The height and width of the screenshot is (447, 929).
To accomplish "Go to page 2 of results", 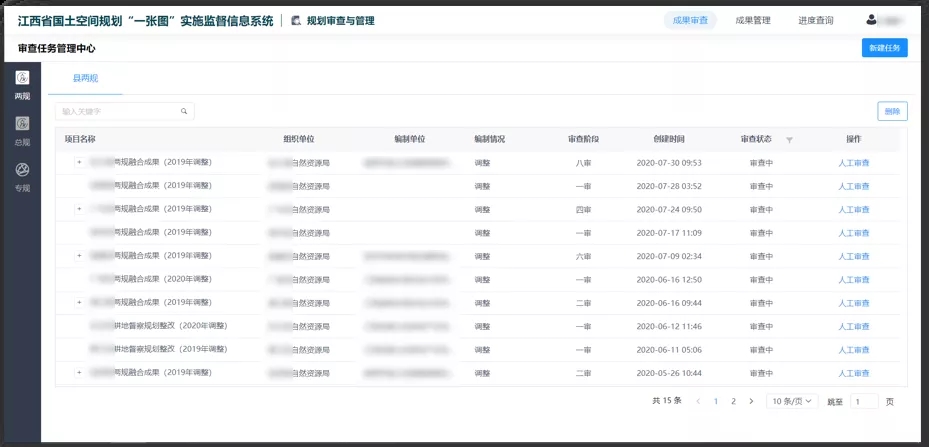I will tap(733, 401).
